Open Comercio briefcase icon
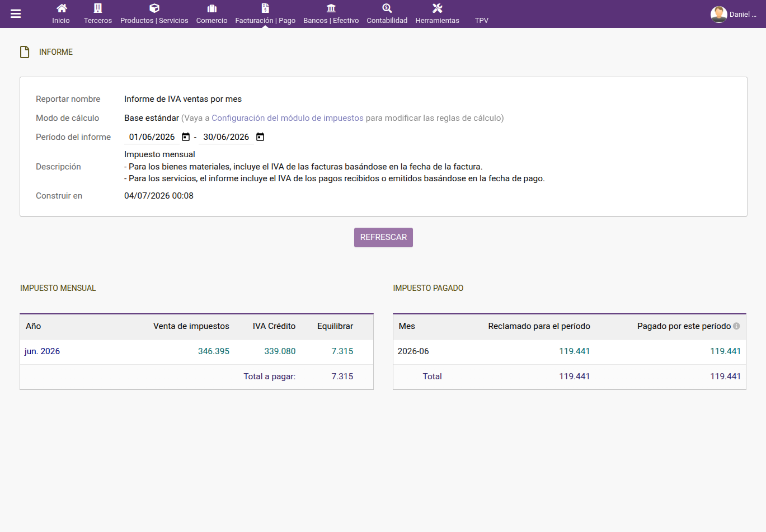The width and height of the screenshot is (766, 532). coord(212,8)
